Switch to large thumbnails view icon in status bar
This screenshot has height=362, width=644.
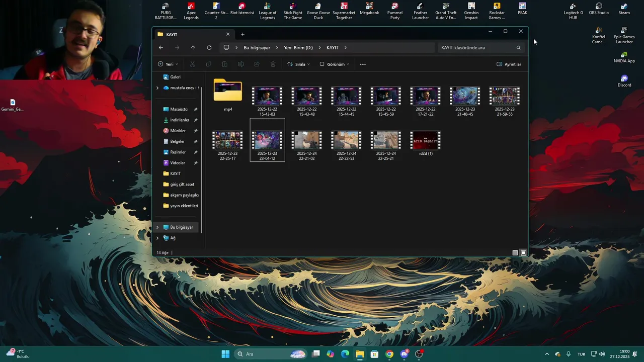[524, 252]
